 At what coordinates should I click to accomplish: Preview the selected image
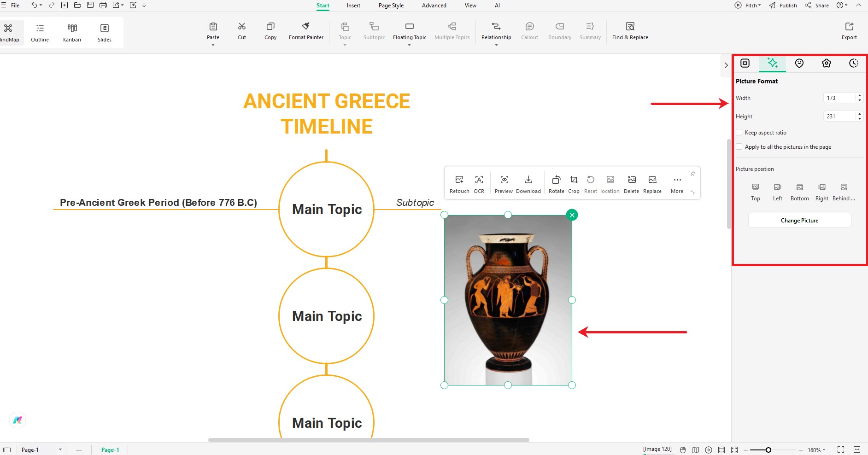coord(504,184)
